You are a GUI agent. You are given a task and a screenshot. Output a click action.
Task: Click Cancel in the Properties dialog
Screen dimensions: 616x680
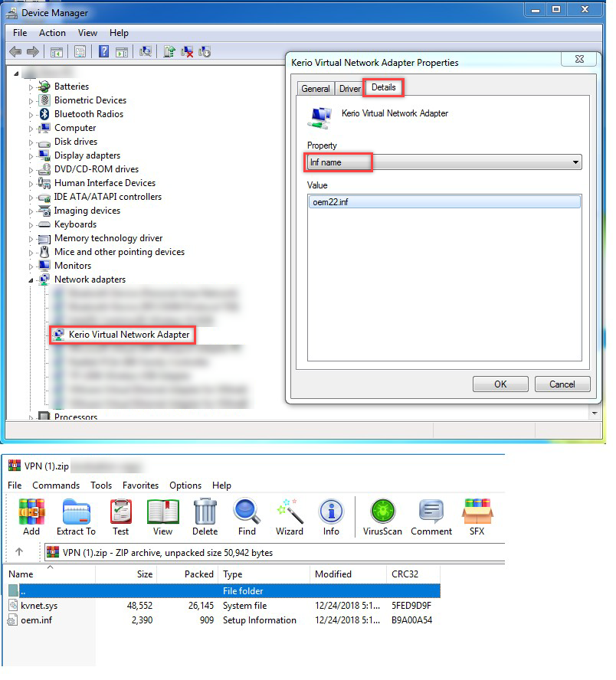[x=562, y=384]
